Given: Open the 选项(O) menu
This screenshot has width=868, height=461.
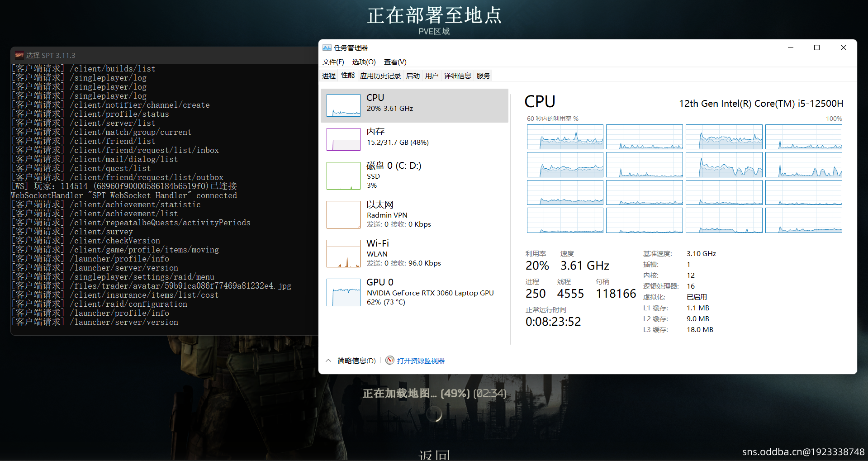Looking at the screenshot, I should click(x=364, y=62).
